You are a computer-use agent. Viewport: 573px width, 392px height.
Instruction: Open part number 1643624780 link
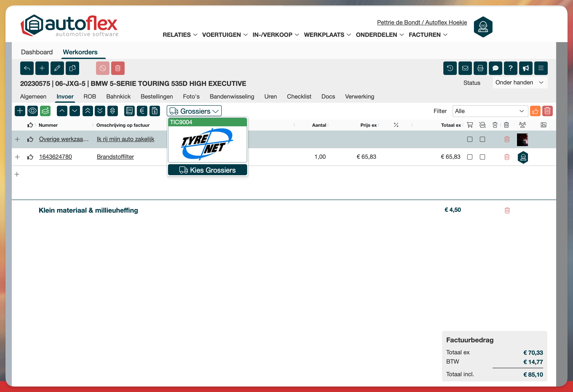(56, 157)
